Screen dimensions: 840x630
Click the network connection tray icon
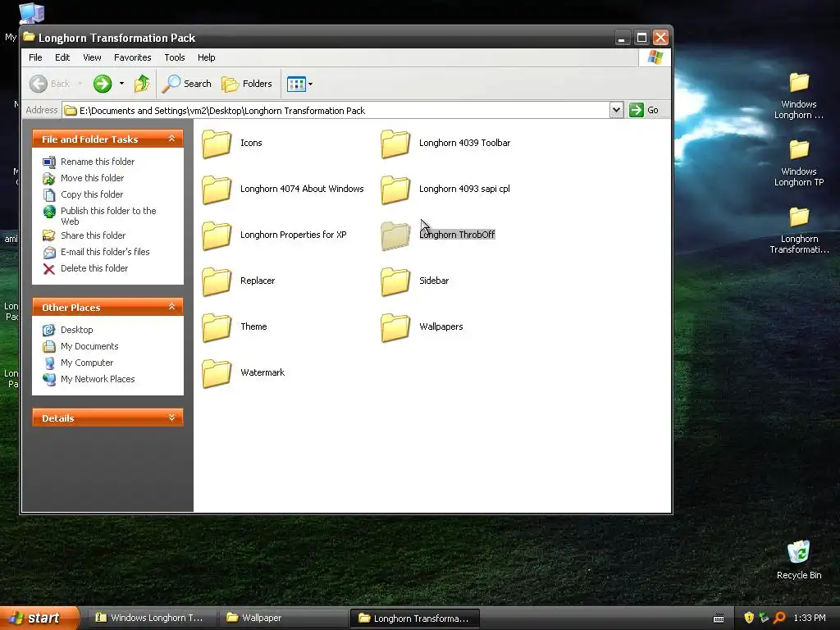(x=764, y=618)
